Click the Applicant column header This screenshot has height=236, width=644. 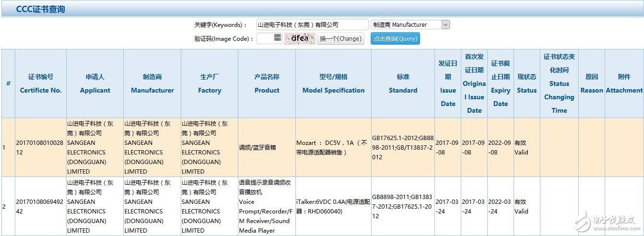(95, 83)
